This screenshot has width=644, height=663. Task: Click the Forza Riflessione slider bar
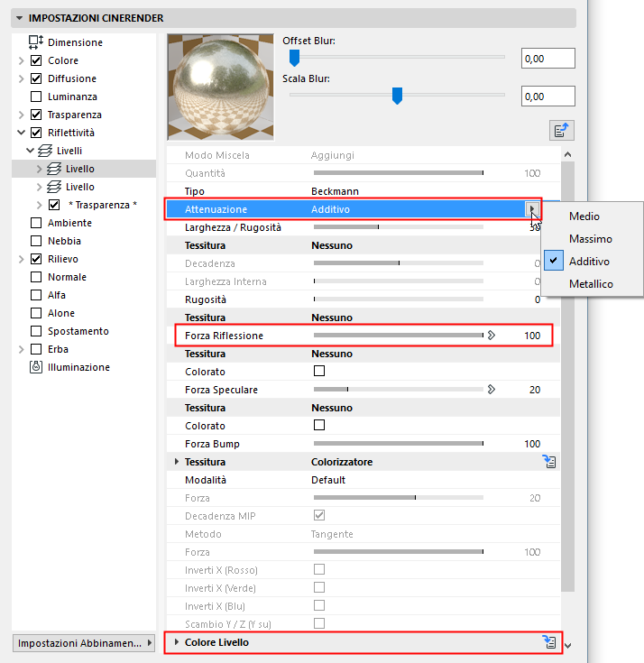tap(399, 336)
